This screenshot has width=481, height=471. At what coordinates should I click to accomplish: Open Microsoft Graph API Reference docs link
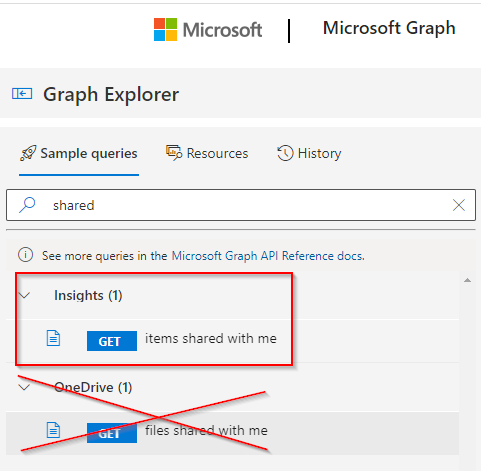coord(268,256)
